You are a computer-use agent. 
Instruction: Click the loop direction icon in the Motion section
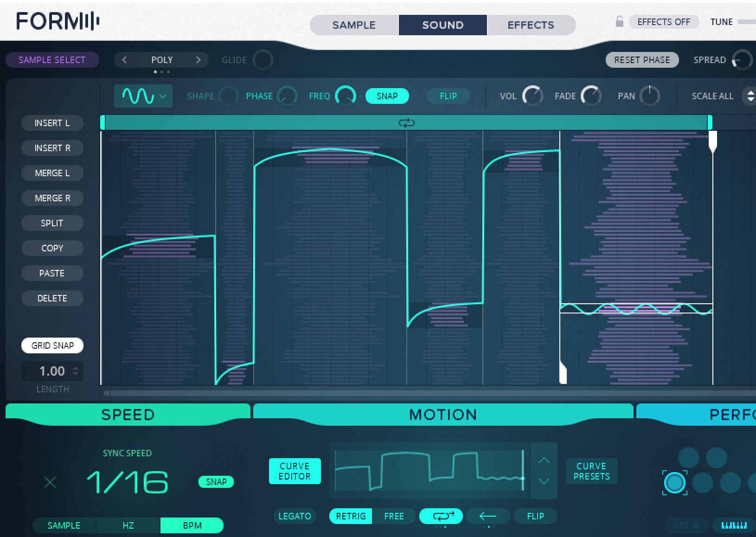[441, 516]
